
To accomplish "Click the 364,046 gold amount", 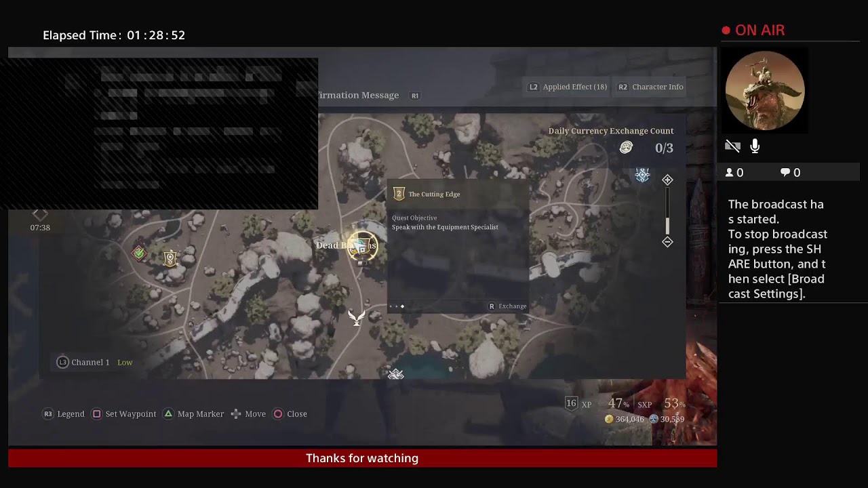I will tap(630, 420).
